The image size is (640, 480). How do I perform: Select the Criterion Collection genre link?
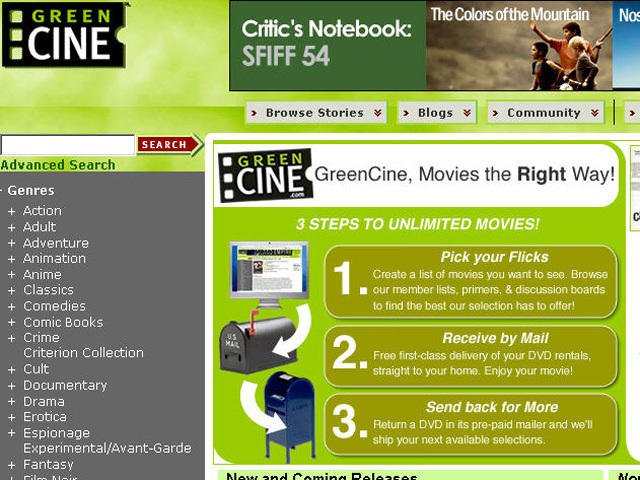(x=83, y=353)
